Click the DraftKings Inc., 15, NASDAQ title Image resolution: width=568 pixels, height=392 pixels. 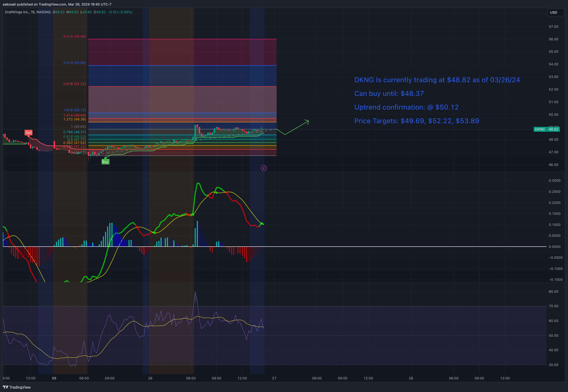(28, 12)
